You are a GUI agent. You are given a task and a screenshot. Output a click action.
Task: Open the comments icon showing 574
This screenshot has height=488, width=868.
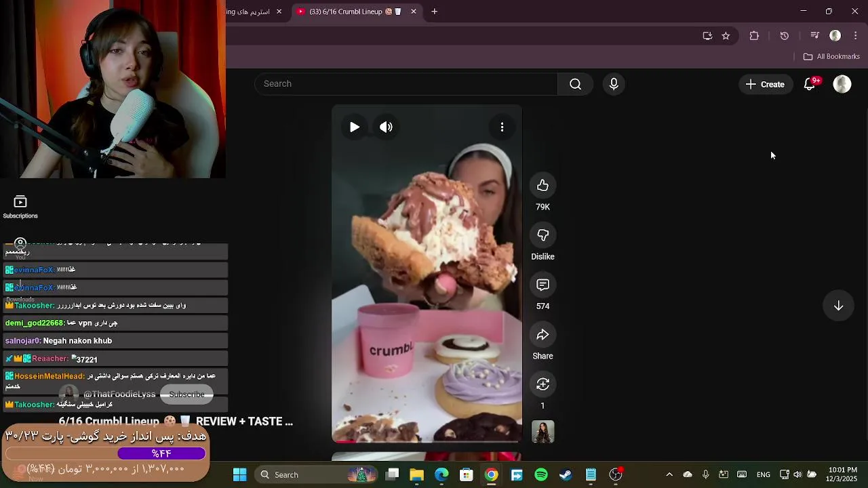(542, 285)
